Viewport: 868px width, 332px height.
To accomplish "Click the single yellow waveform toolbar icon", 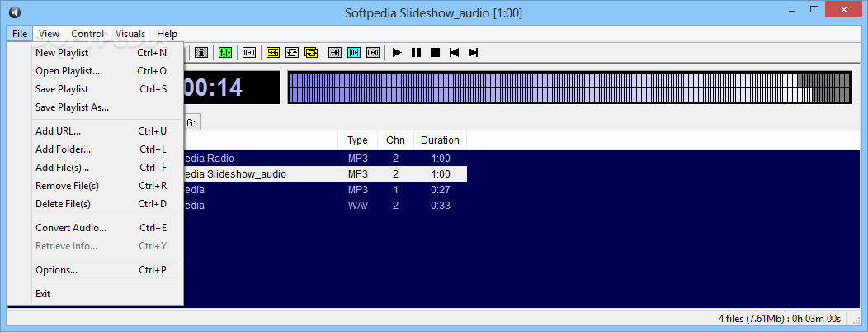I will [x=249, y=53].
